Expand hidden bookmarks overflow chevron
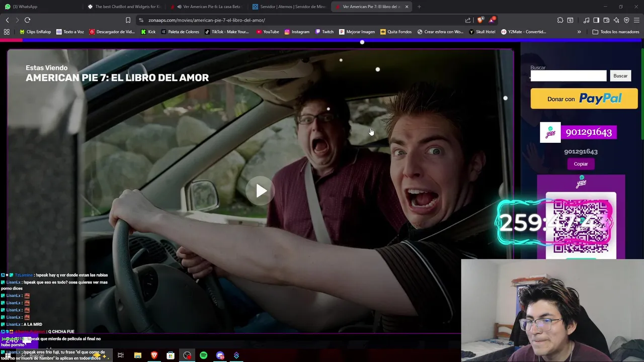Viewport: 644px width, 362px height. click(579, 32)
